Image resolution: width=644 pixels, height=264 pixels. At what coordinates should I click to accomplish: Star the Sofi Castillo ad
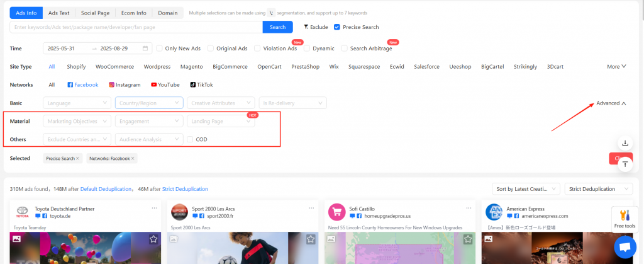coord(468,239)
